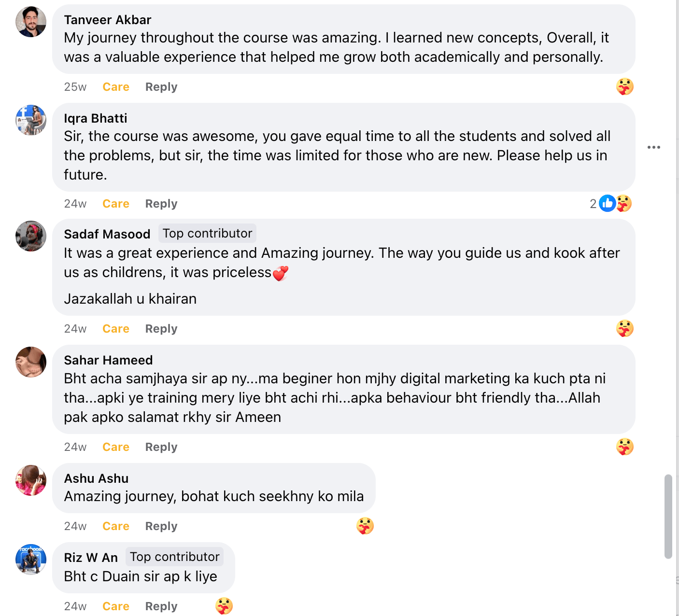
Task: Click care reaction emoji on Sahar Hameed's comment
Action: [624, 447]
